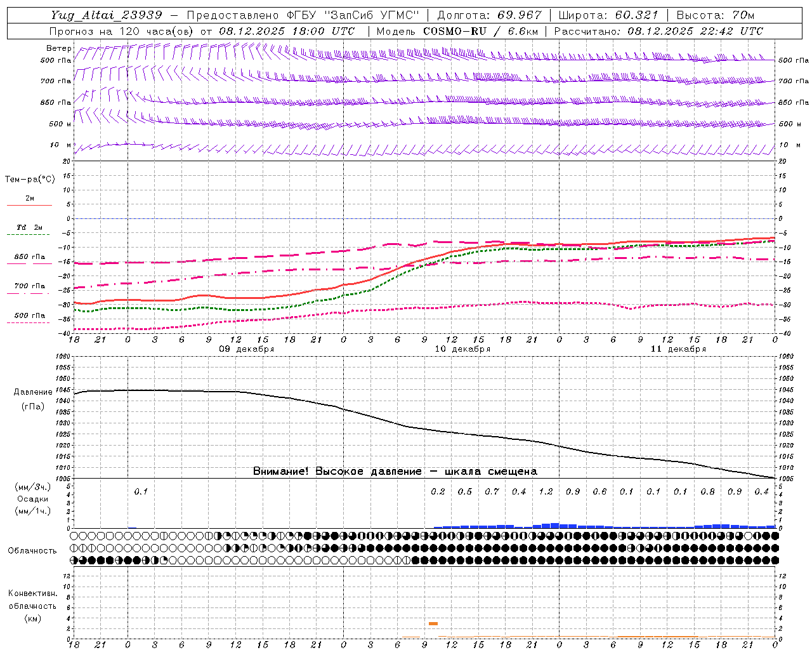Click the Давление pressure panel label
Image resolution: width=812 pixels, height=650 pixels.
tap(33, 392)
